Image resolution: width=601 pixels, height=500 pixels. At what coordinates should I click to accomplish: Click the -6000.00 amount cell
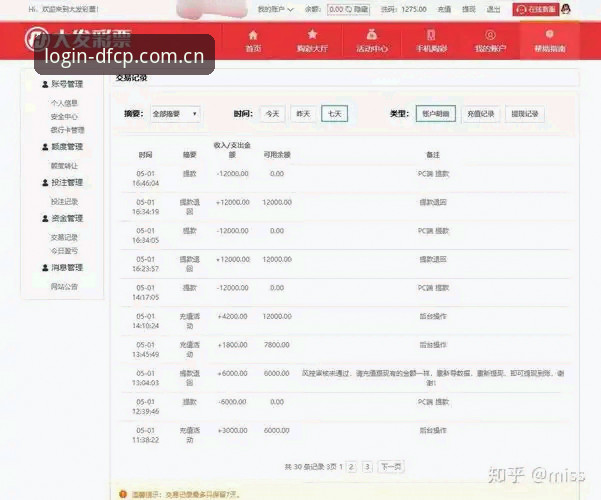click(x=232, y=402)
